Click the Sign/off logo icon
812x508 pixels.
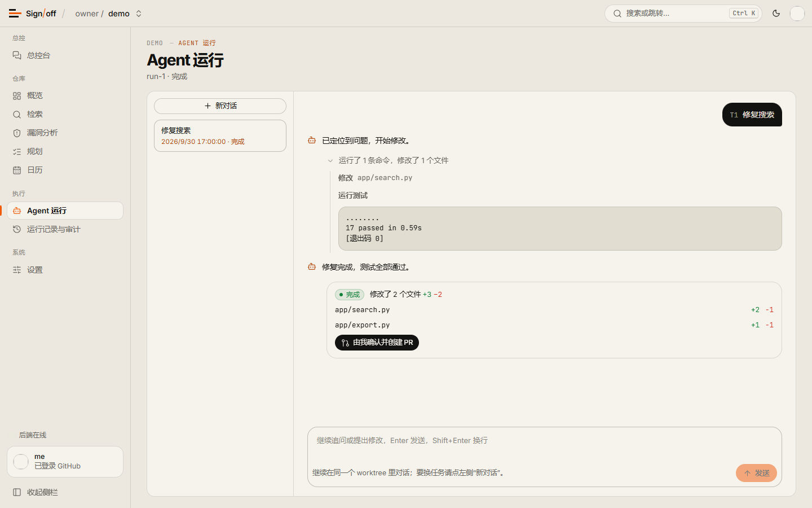coord(15,14)
